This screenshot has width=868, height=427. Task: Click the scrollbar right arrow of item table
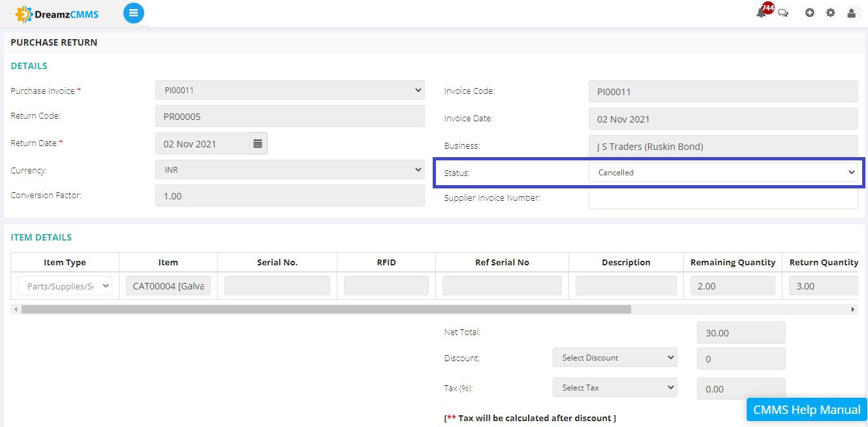[x=853, y=309]
